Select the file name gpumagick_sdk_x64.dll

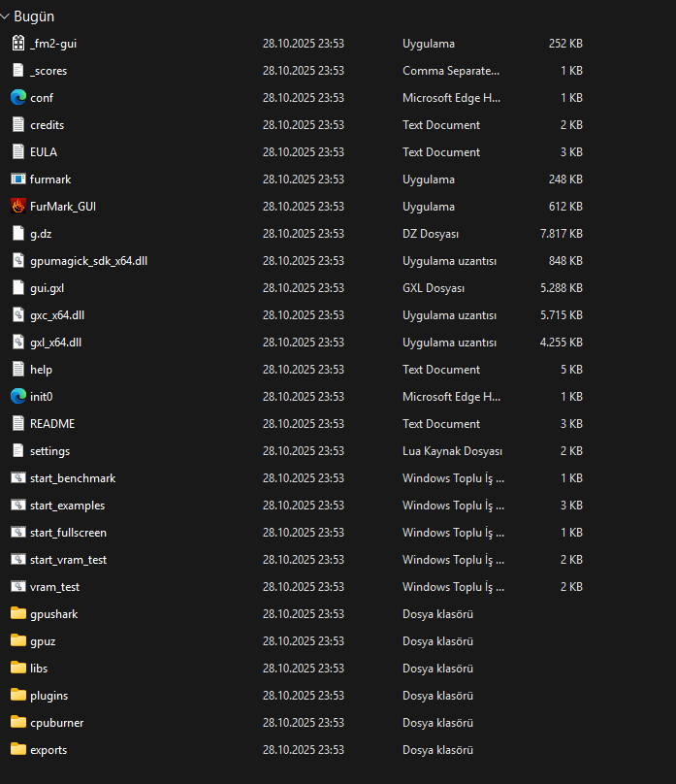88,261
